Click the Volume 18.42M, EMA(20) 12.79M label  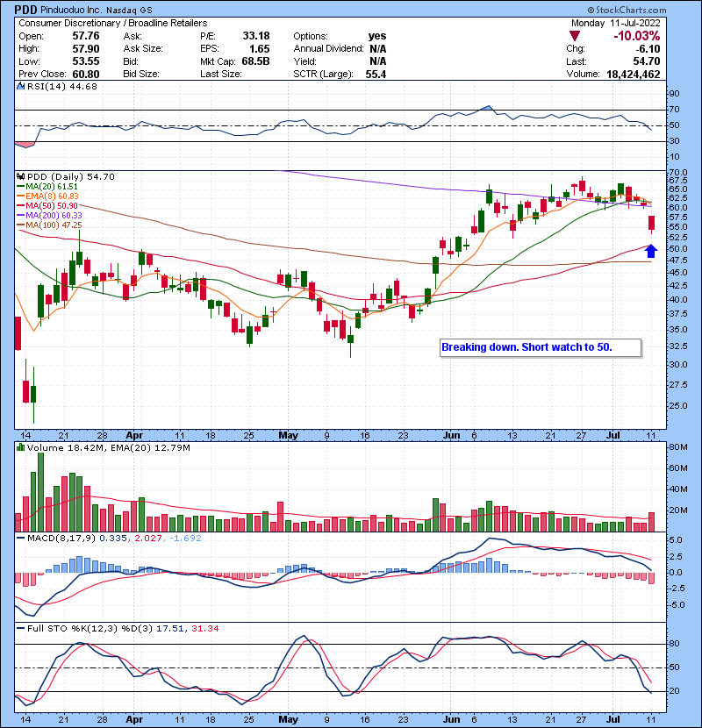108,447
